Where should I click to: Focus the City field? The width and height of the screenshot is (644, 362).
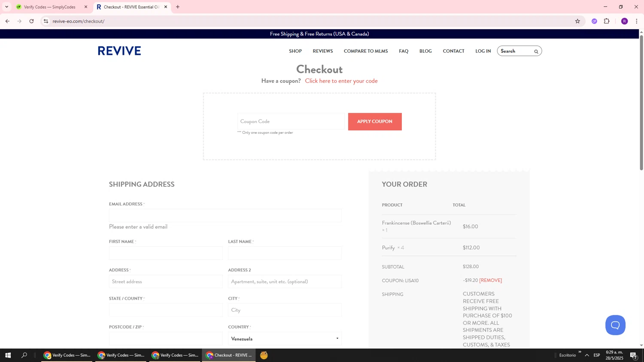tap(285, 310)
